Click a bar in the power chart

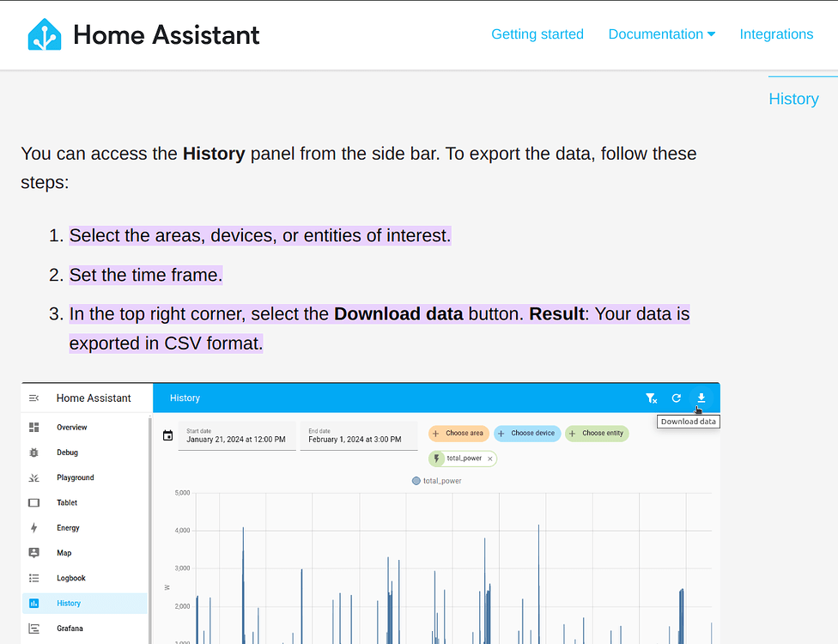243,584
